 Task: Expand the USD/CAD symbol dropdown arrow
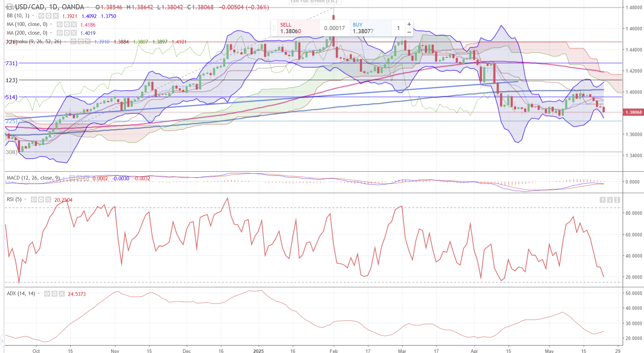(88, 7)
